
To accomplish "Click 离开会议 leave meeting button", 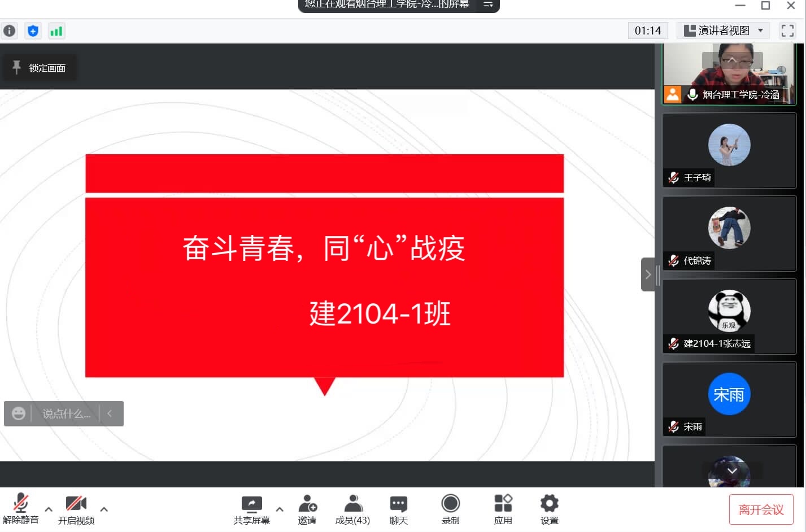I will [x=761, y=510].
